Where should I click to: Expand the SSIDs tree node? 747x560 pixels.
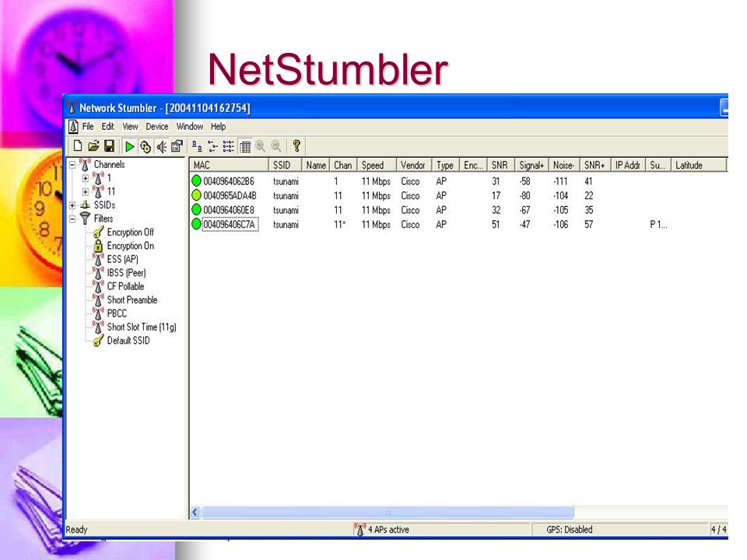pyautogui.click(x=72, y=205)
